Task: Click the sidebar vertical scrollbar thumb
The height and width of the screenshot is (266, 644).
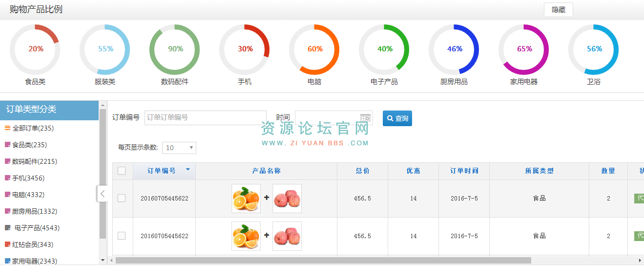Action: click(103, 174)
